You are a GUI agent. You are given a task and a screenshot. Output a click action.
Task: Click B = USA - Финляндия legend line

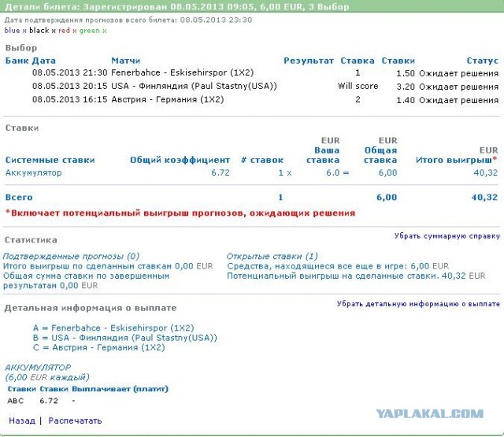pos(125,338)
